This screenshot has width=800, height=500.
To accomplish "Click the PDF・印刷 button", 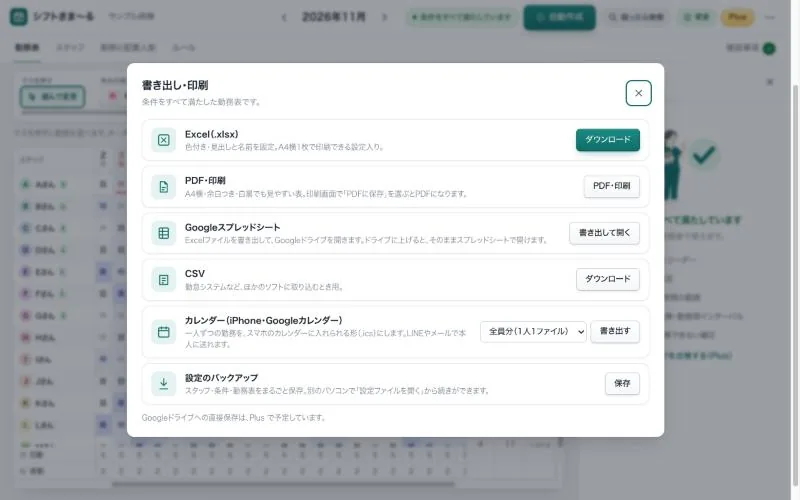I will click(x=611, y=186).
